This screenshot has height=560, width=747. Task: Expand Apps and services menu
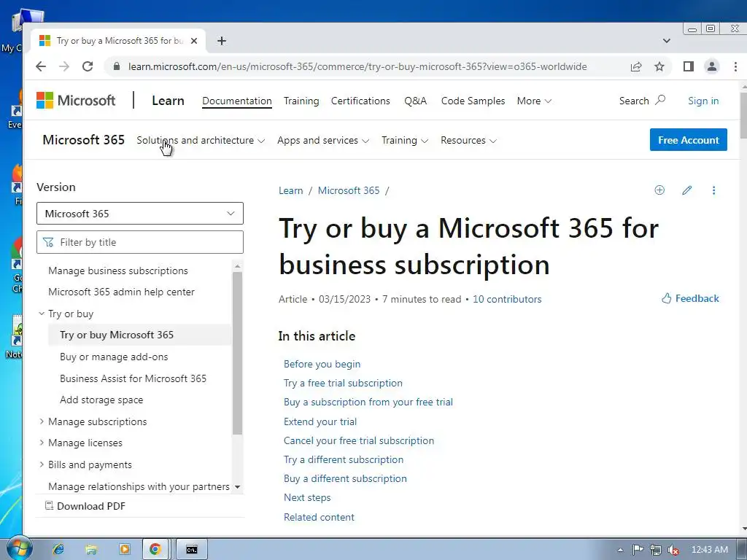point(323,141)
